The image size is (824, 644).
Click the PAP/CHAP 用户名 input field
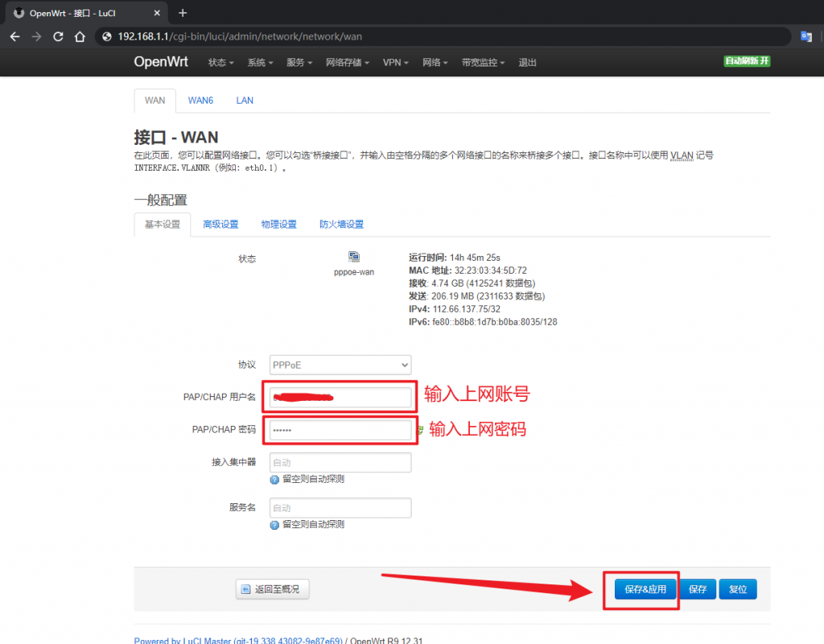[340, 398]
